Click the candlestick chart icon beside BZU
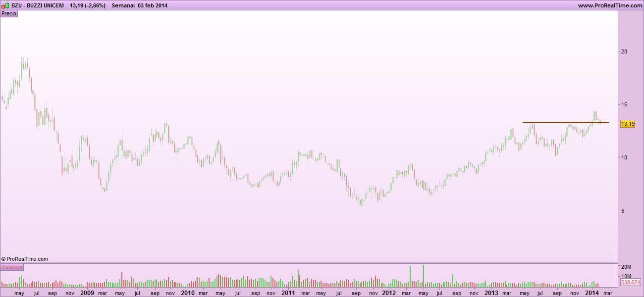644x297 pixels. [x=5, y=5]
